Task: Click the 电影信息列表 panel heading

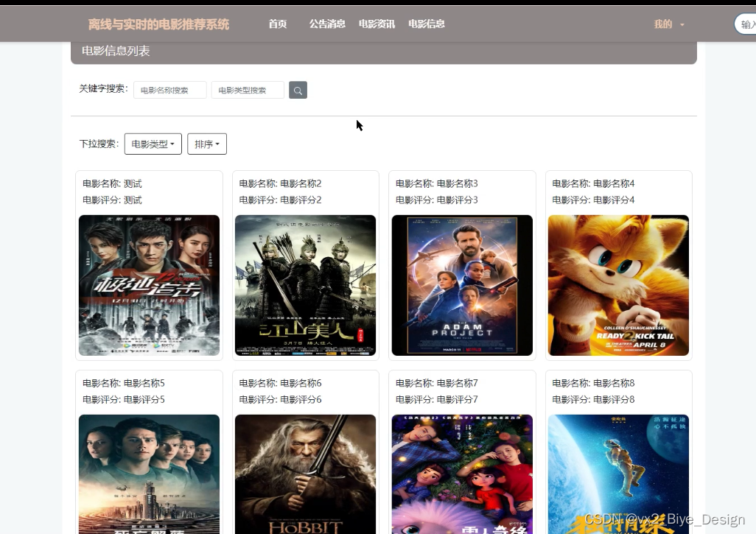Action: pos(116,51)
